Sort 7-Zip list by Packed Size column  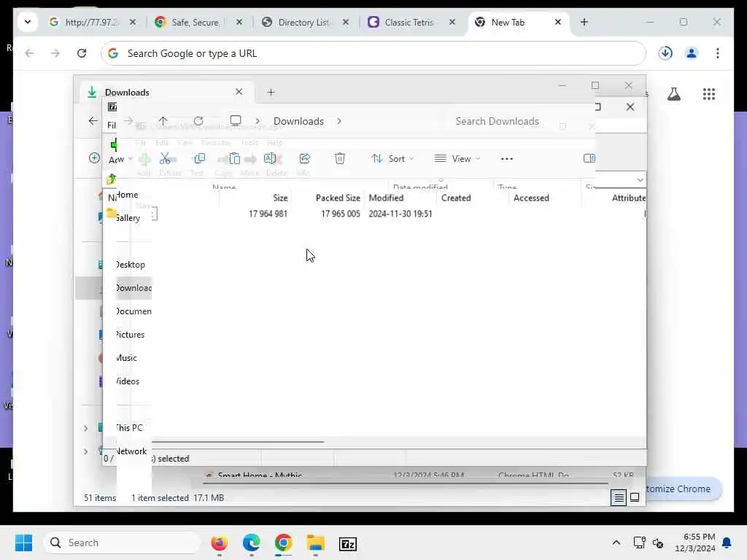tap(338, 198)
